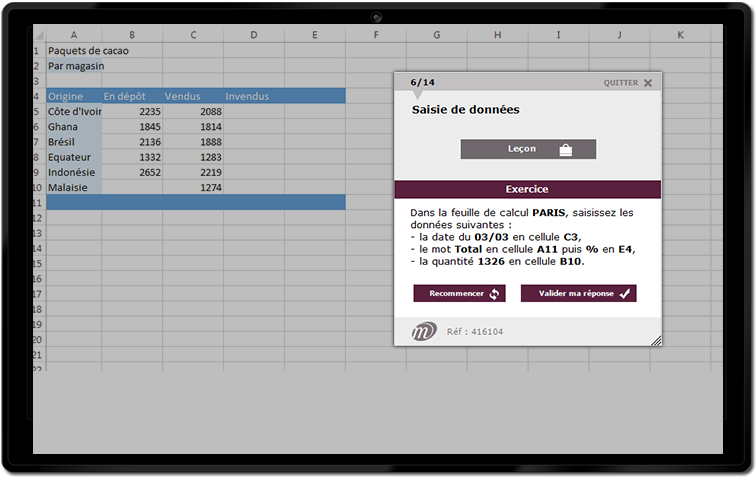The image size is (756, 477).
Task: Click cell C3 for the date
Action: pos(193,81)
